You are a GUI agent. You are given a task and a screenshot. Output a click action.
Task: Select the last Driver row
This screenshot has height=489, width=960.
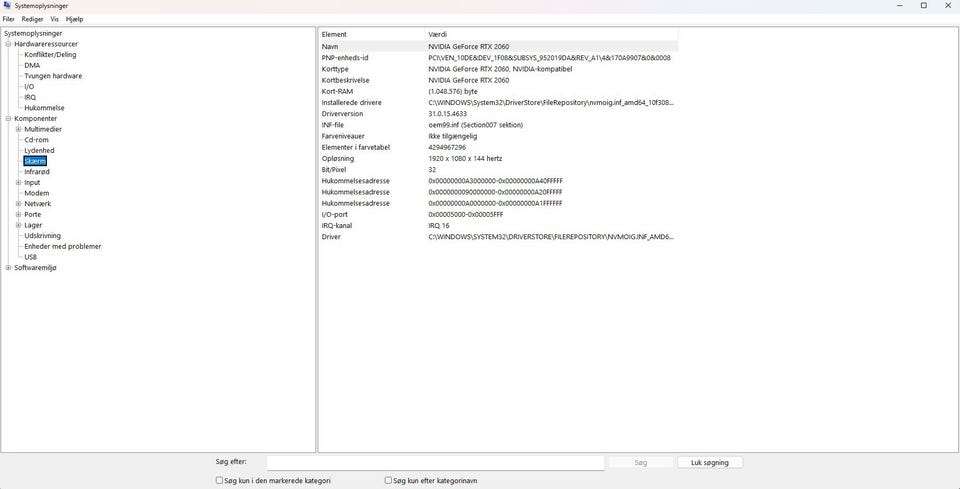(498, 236)
